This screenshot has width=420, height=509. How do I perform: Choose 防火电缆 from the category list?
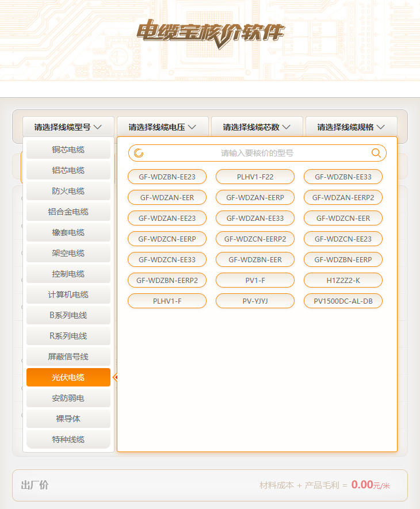[x=68, y=191]
